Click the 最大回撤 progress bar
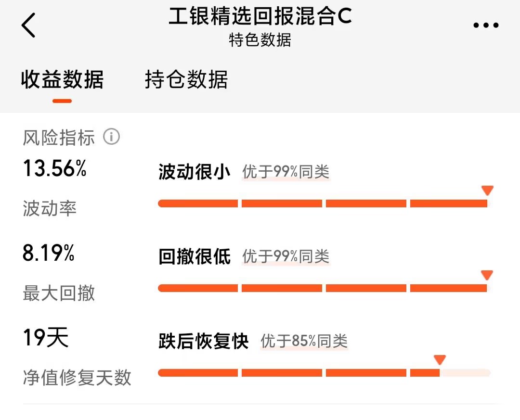This screenshot has width=520, height=420. pos(324,288)
